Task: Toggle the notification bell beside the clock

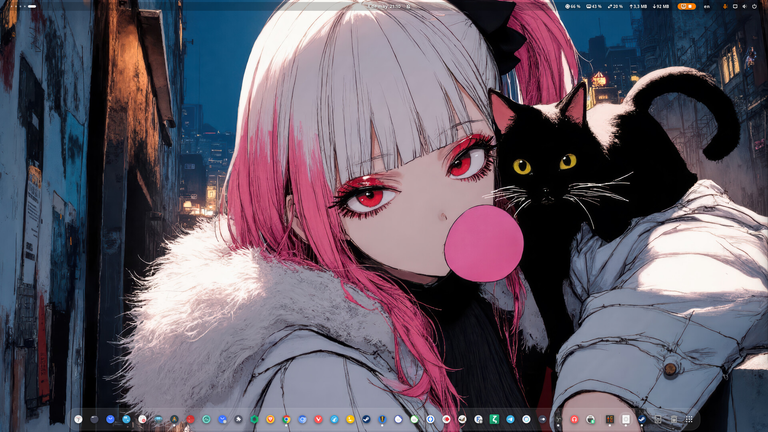Action: 408,7
